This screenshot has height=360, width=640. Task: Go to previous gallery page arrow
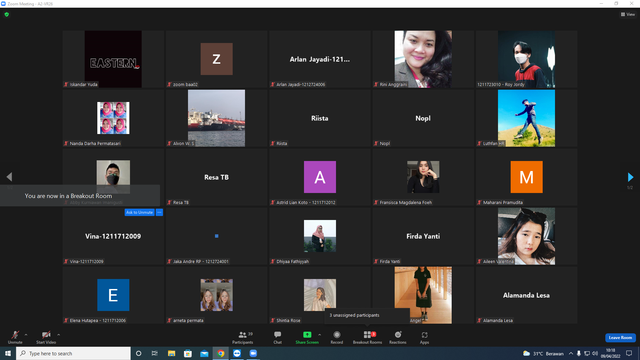coord(9,177)
